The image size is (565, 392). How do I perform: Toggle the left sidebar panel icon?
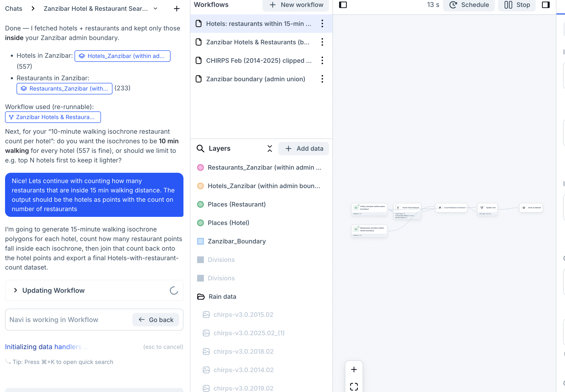[x=343, y=5]
